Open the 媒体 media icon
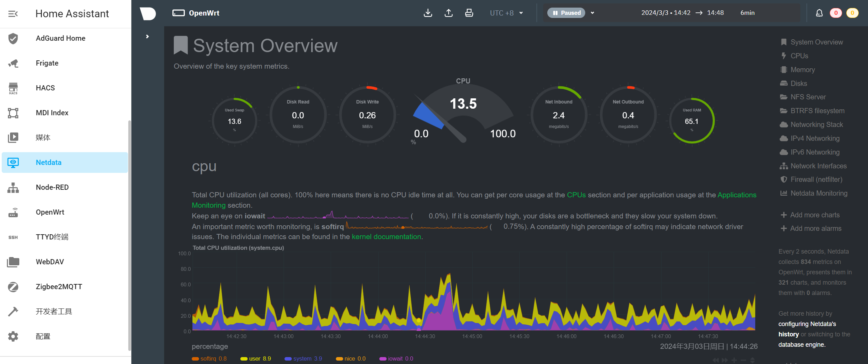This screenshot has height=364, width=868. 13,138
